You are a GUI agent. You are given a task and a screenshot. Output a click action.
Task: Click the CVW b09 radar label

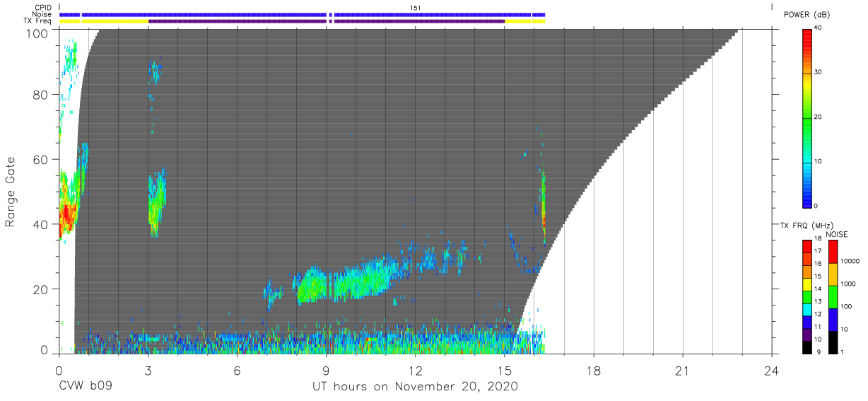coord(85,387)
